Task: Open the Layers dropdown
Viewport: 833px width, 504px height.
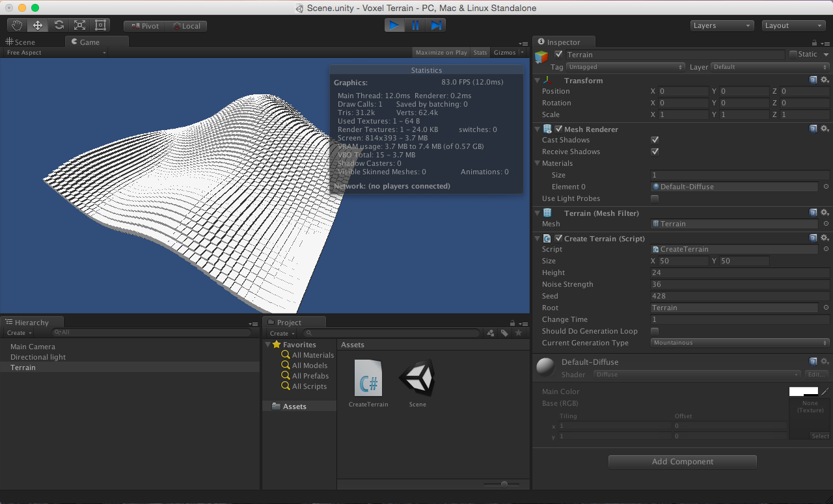Action: (721, 25)
